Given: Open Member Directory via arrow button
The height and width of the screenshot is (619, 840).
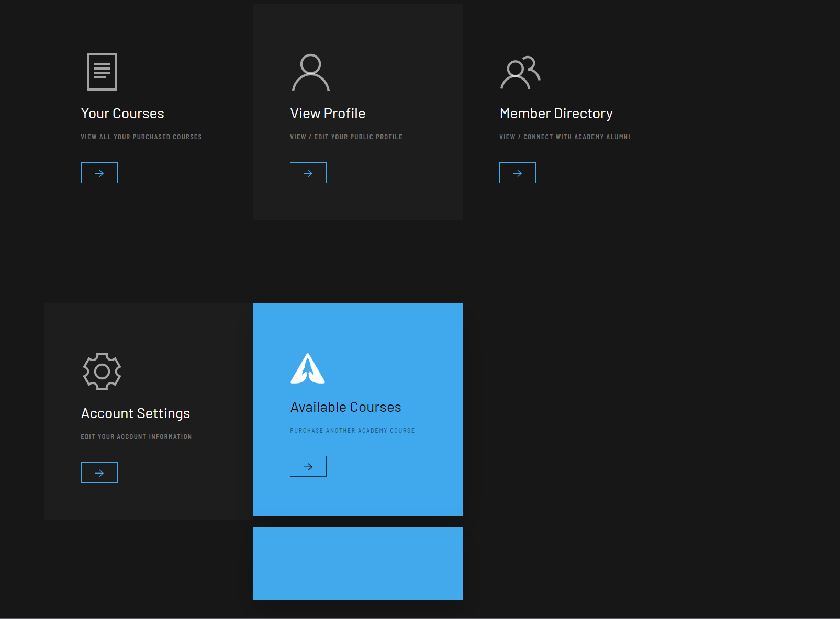Looking at the screenshot, I should pos(518,173).
